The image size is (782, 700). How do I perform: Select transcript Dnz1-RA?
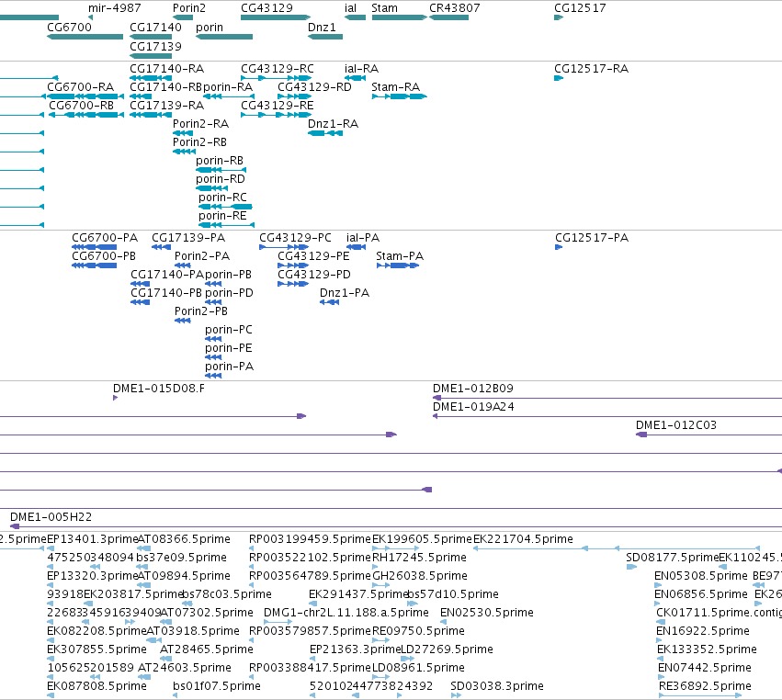pos(325,133)
